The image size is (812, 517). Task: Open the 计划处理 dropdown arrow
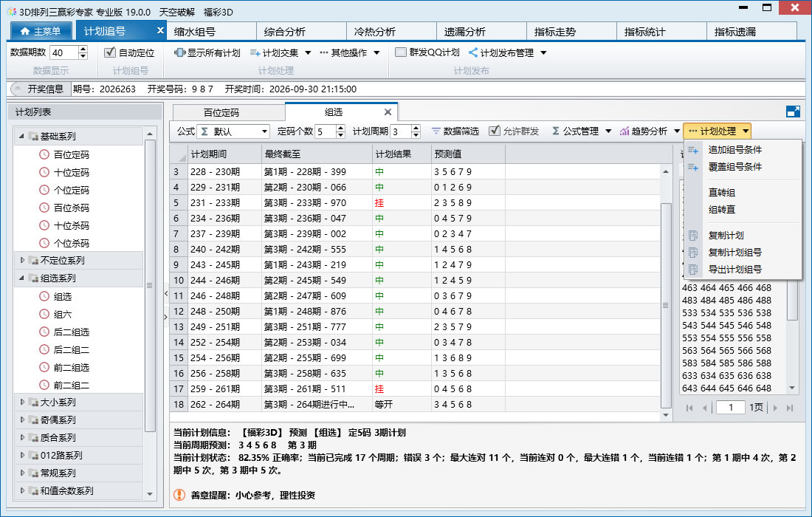(x=746, y=131)
